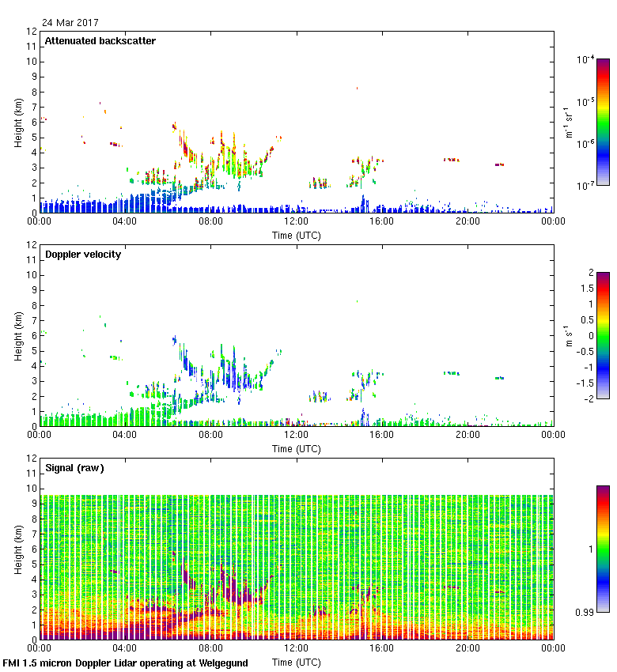Screen dimensions: 617x672
Task: Click the "m s-1" unit label on the velocity colorbar
Action: coord(570,335)
